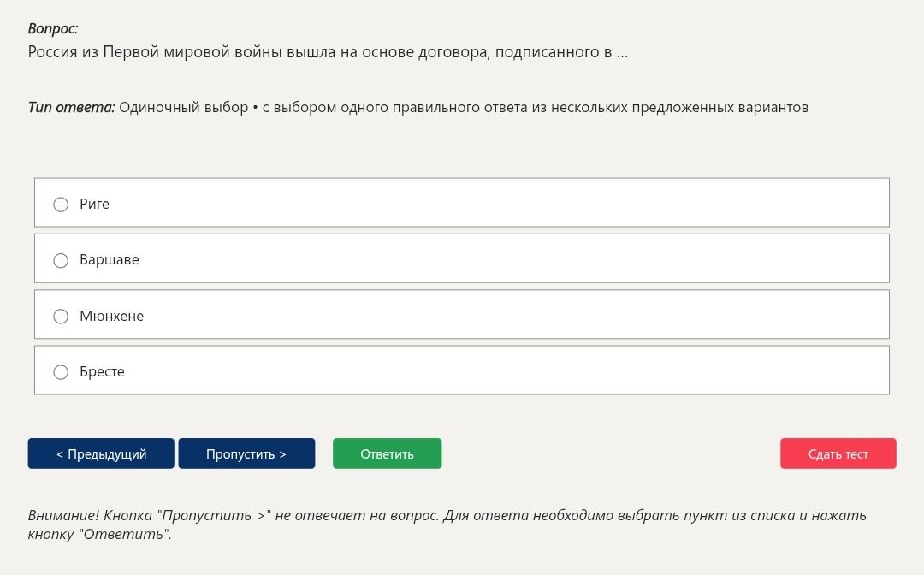The width and height of the screenshot is (924, 575).
Task: Click the Вопрос heading
Action: 53,29
